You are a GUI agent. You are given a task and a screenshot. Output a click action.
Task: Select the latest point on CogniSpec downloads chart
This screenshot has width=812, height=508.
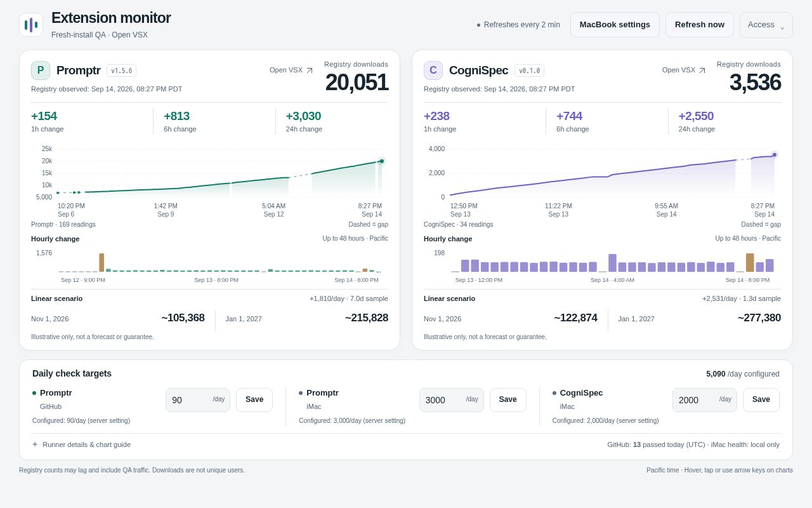click(x=775, y=155)
